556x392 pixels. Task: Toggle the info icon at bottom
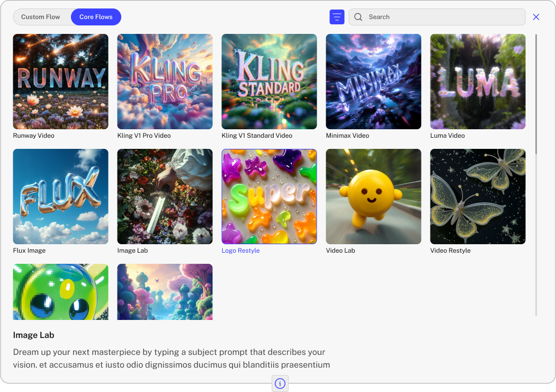click(x=280, y=384)
